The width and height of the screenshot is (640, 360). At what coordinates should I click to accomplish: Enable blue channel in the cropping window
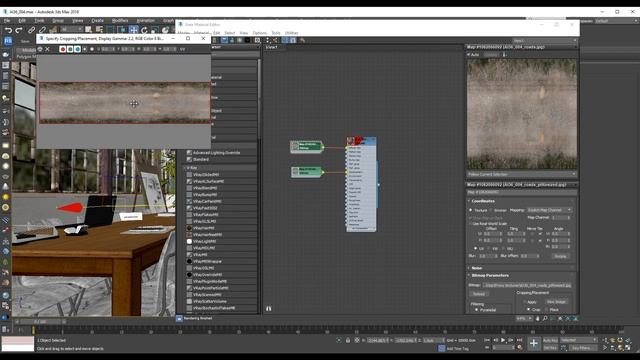pos(77,49)
